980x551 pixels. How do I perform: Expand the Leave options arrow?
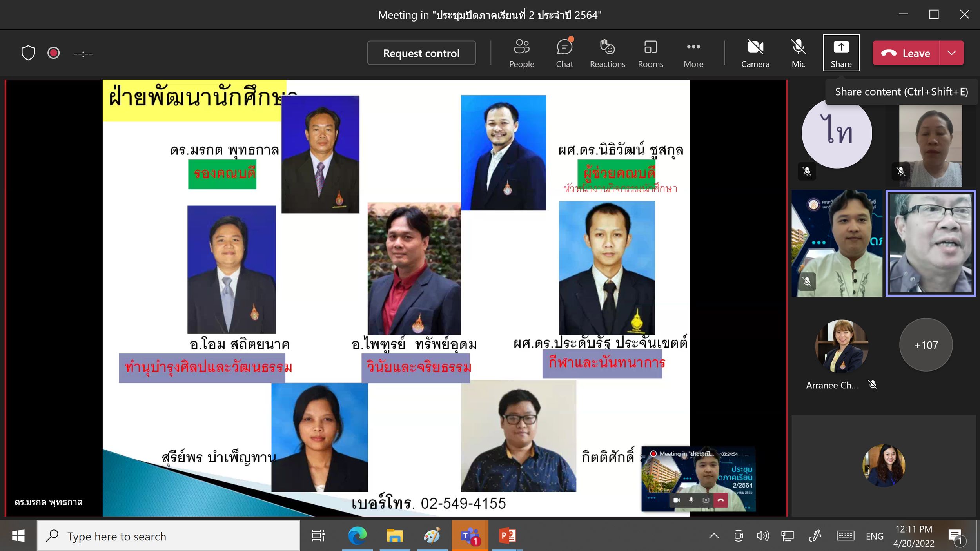pyautogui.click(x=952, y=53)
